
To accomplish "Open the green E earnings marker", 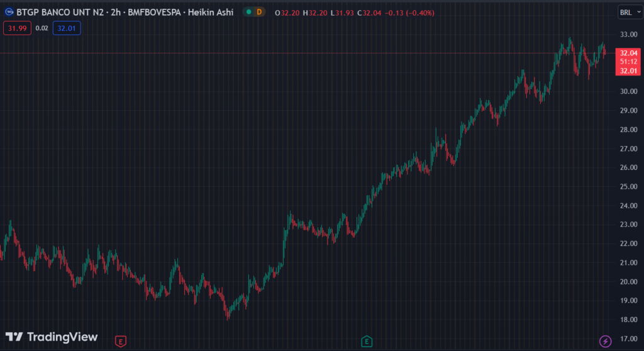I will click(x=367, y=341).
